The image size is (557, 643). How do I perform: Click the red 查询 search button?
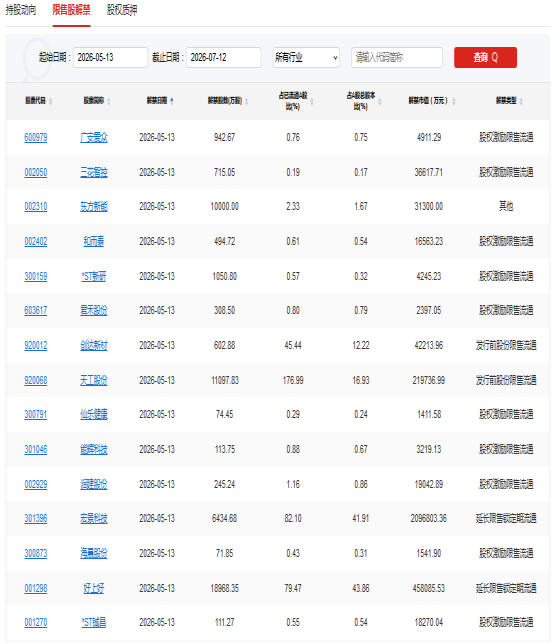tap(485, 57)
